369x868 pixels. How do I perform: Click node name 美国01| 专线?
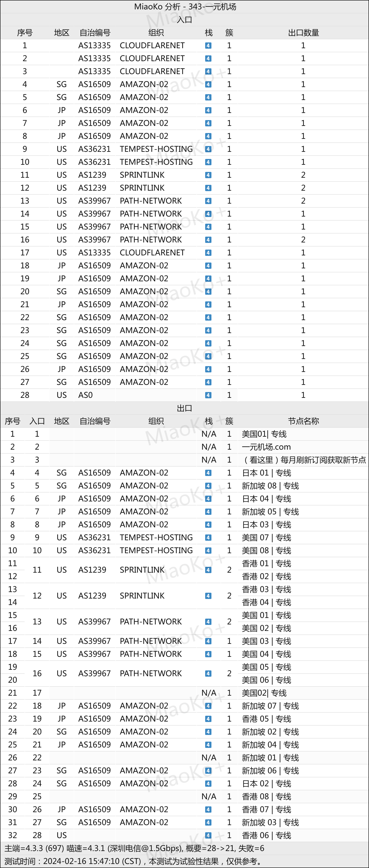click(264, 434)
